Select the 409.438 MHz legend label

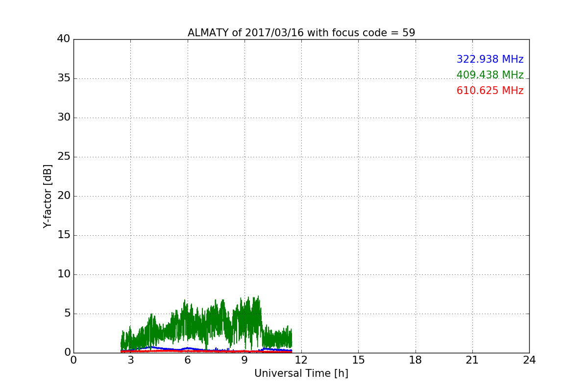coord(490,75)
